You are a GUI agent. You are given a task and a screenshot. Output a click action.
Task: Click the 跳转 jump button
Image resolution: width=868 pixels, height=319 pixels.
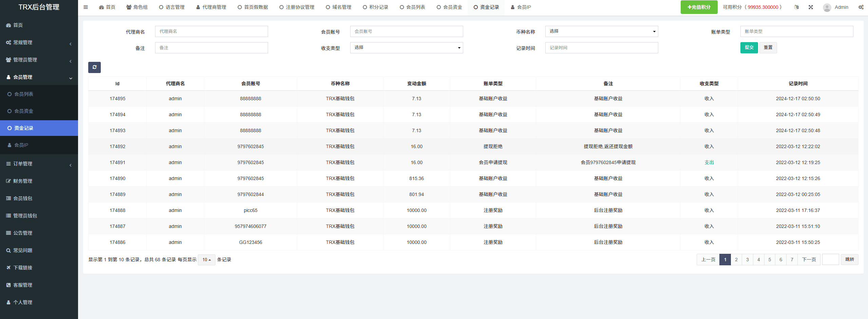click(850, 260)
